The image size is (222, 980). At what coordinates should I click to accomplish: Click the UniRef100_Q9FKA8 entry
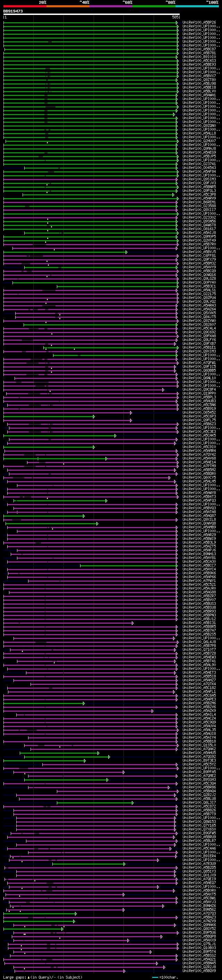click(x=199, y=336)
